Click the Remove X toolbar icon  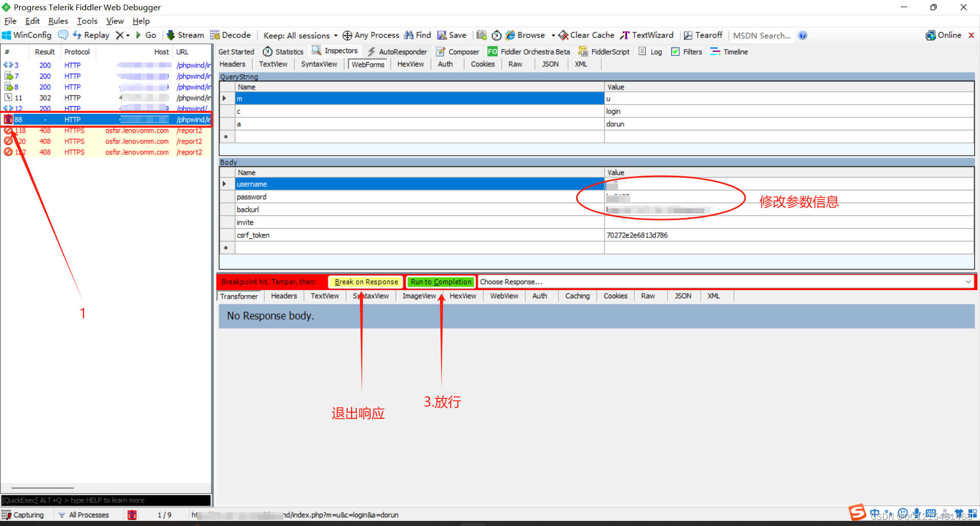120,35
